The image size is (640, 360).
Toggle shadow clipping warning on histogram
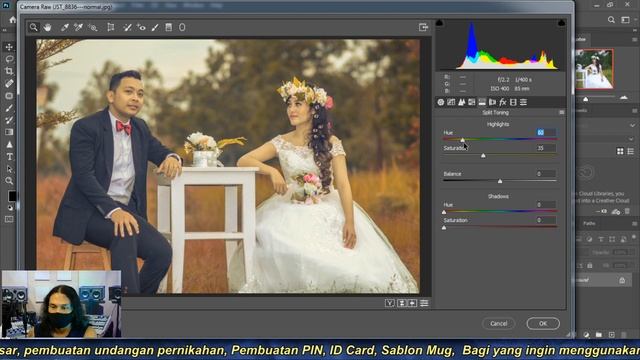(439, 23)
